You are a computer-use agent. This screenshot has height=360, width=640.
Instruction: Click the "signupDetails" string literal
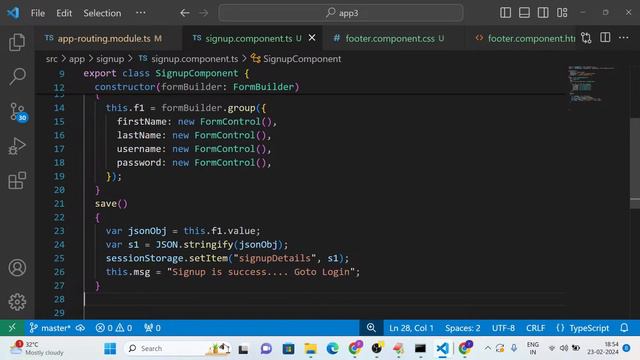click(x=274, y=258)
